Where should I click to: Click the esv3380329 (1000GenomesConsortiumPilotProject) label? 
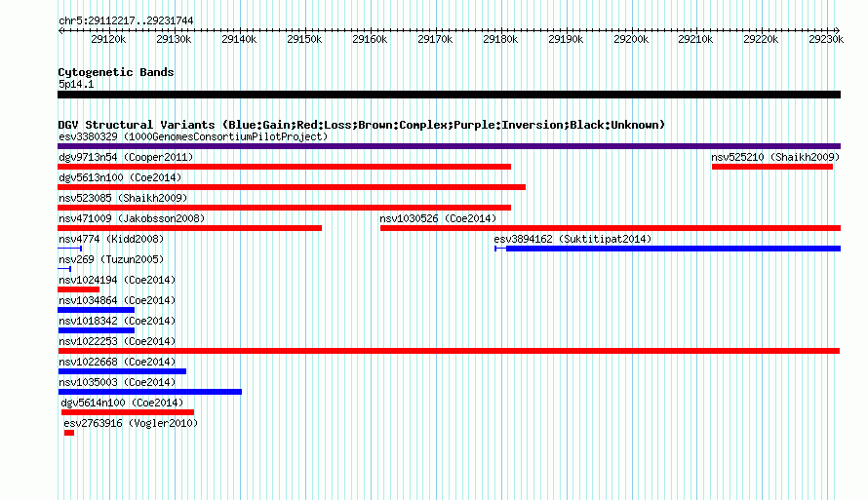pos(193,136)
